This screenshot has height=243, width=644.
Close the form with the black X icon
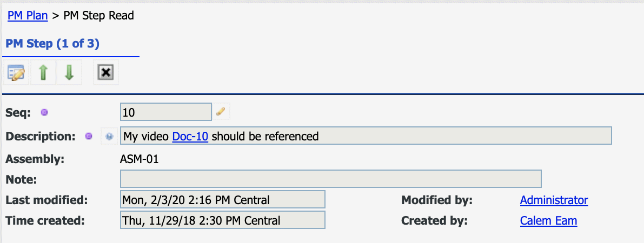106,73
